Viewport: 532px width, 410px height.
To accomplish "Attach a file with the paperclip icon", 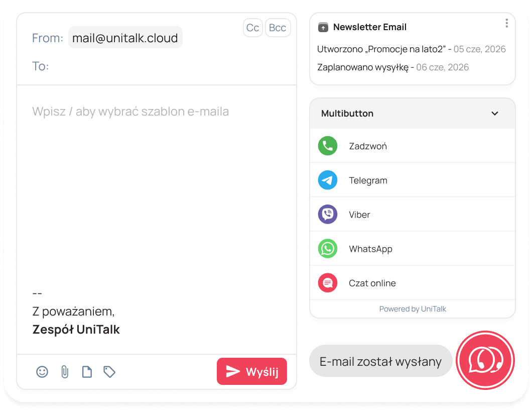I will 65,372.
